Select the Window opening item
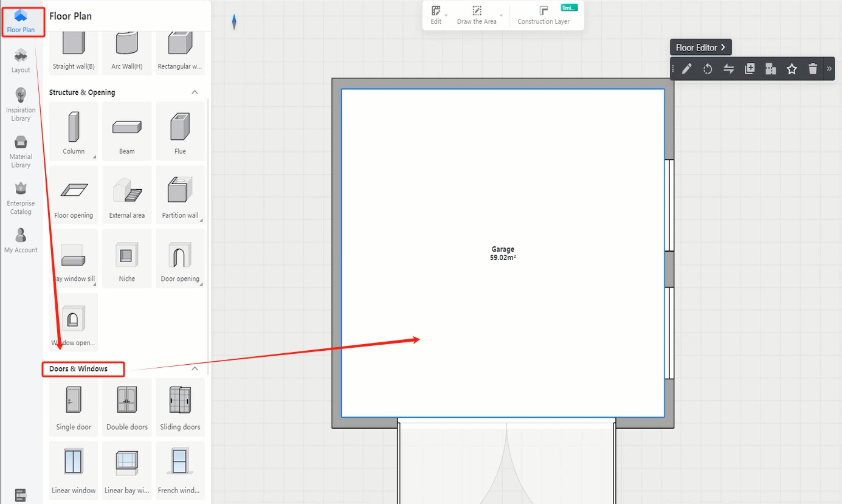Viewport: 842px width, 504px height. point(74,322)
